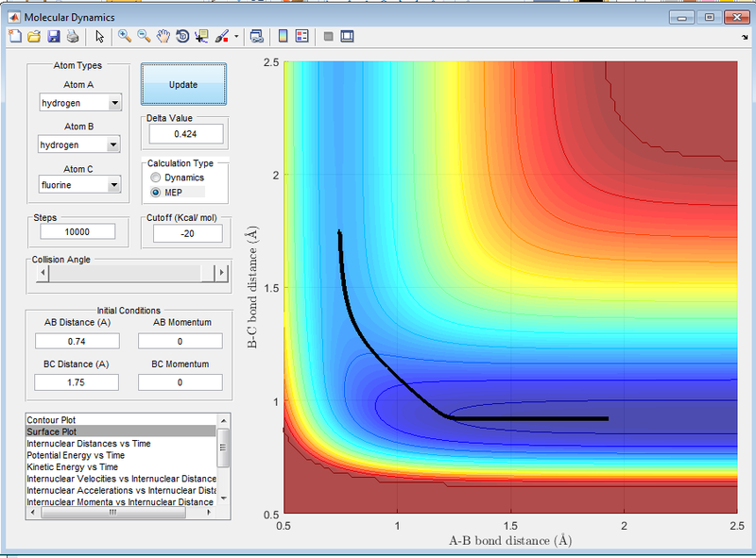Image resolution: width=756 pixels, height=558 pixels.
Task: Select the Edit Plot arrow tool
Action: [100, 36]
